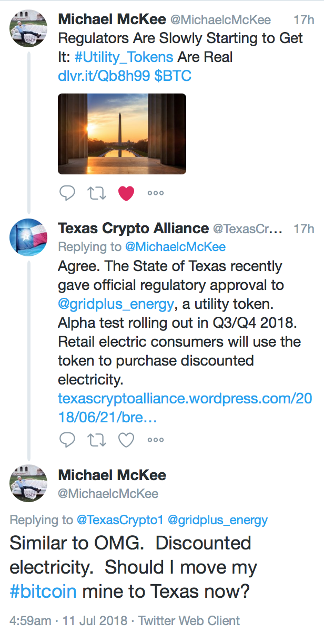Screen dimensions: 324x644
Task: Click Michael McKee's avatar on bottom tweet
Action: 28,484
